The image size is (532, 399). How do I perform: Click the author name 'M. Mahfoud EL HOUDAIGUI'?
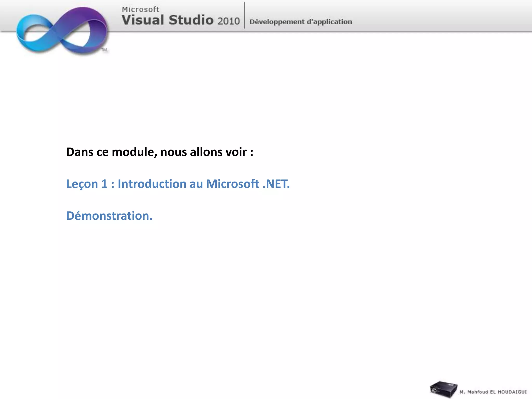tap(493, 392)
